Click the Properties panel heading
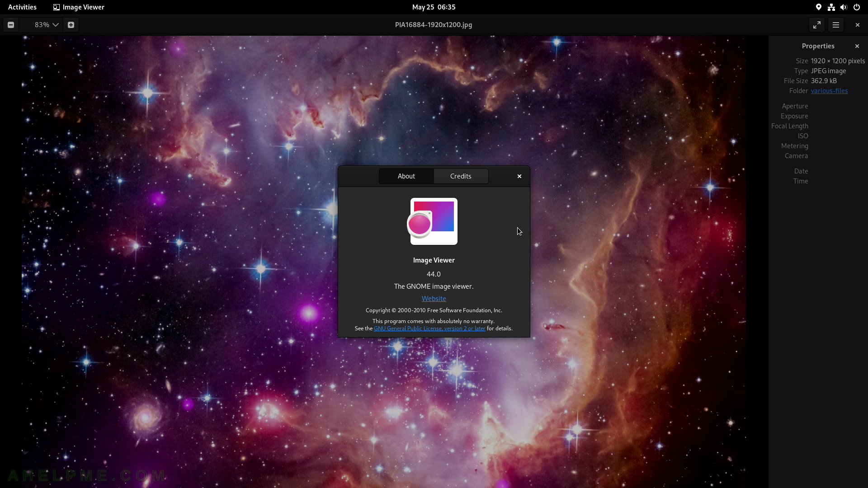 (818, 46)
